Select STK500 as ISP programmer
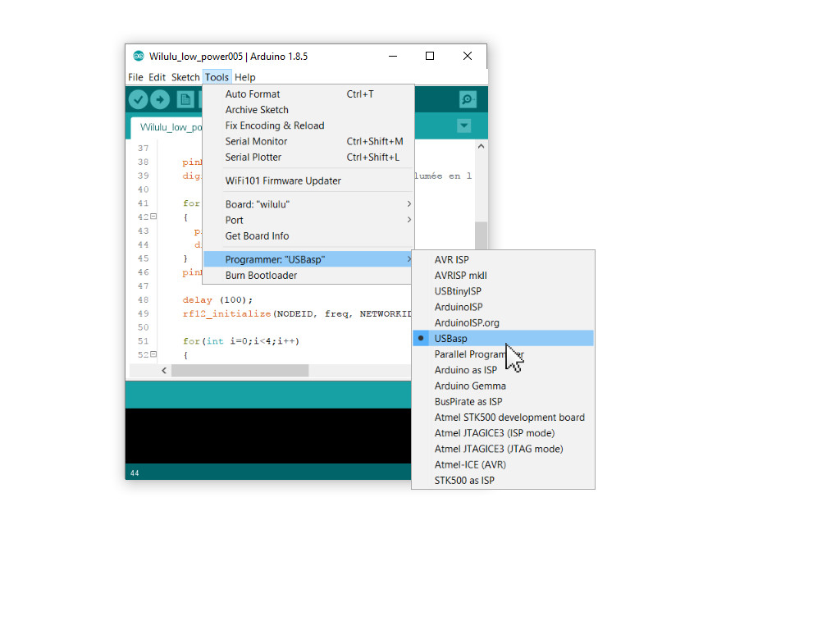Image resolution: width=840 pixels, height=630 pixels. [503, 481]
